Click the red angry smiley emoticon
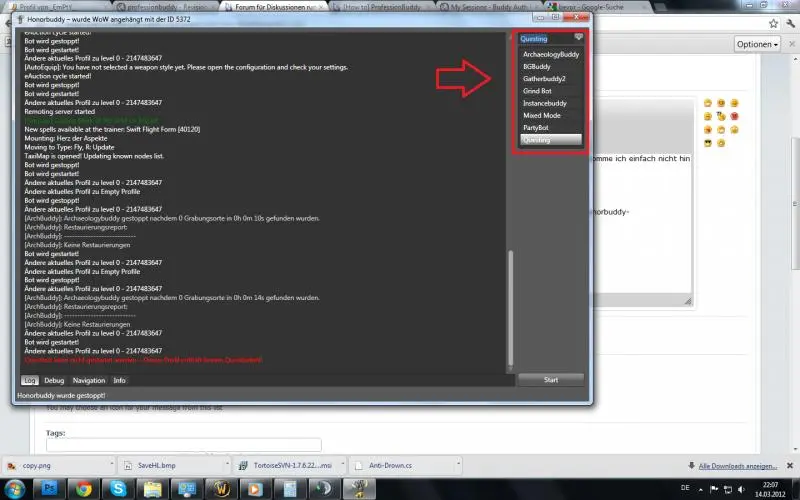 coord(734,117)
